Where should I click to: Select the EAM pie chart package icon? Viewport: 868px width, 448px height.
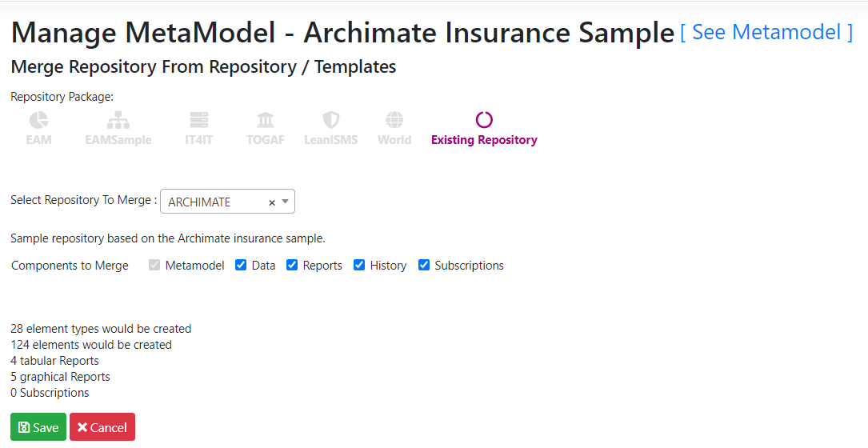click(x=38, y=120)
